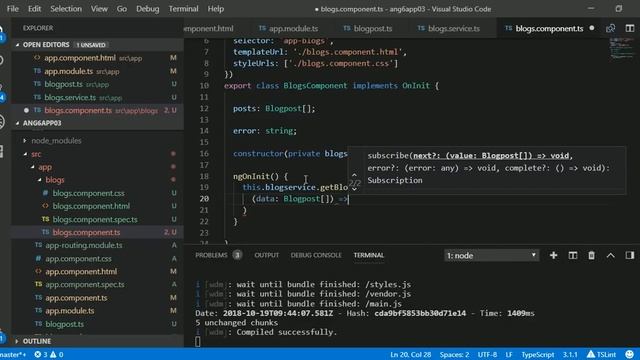Click the code minimap preview
This screenshot has height=360, width=640.
click(x=621, y=49)
